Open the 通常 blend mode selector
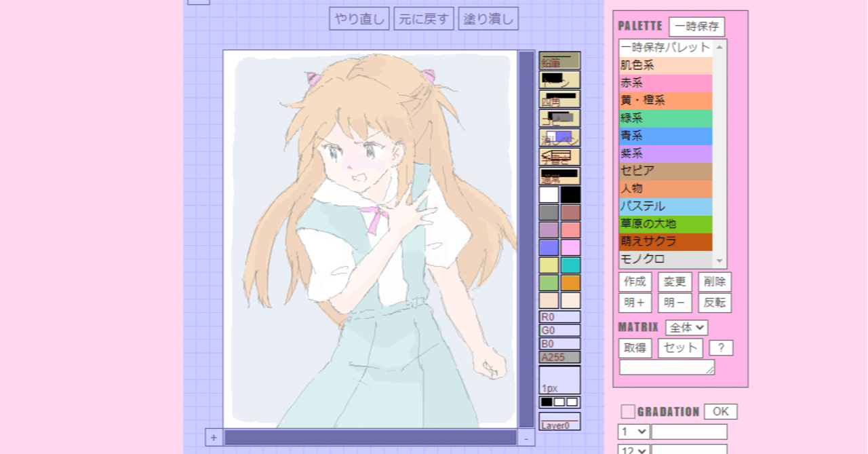The height and width of the screenshot is (454, 868). tap(559, 175)
